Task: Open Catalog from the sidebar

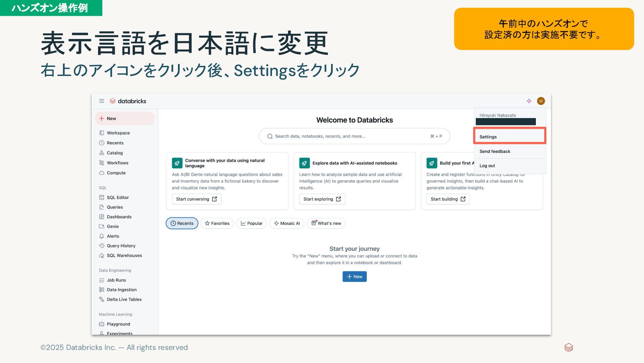Action: pyautogui.click(x=115, y=153)
